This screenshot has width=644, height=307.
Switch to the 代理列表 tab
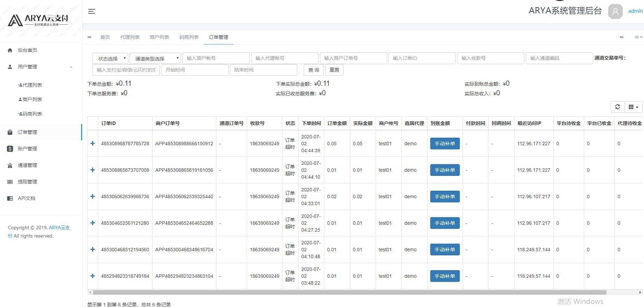(x=130, y=37)
